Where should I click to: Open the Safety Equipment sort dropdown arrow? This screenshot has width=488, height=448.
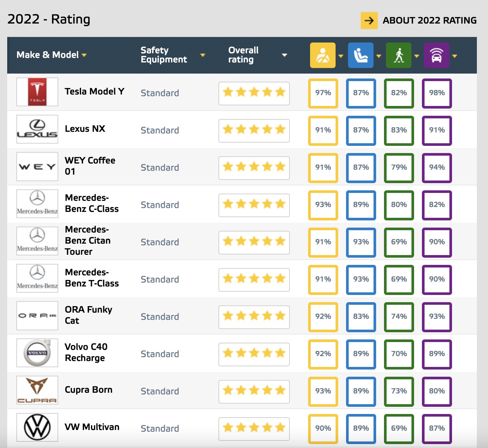(x=203, y=55)
